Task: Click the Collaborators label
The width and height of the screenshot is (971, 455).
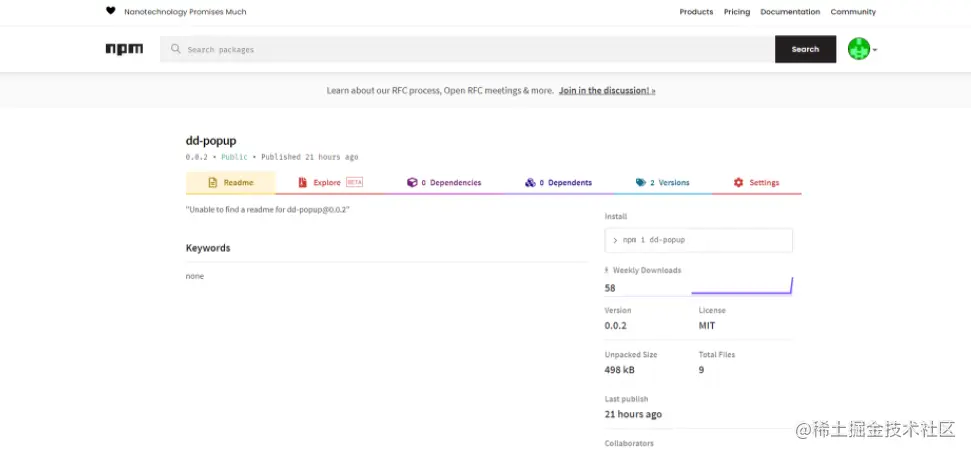Action: 629,443
